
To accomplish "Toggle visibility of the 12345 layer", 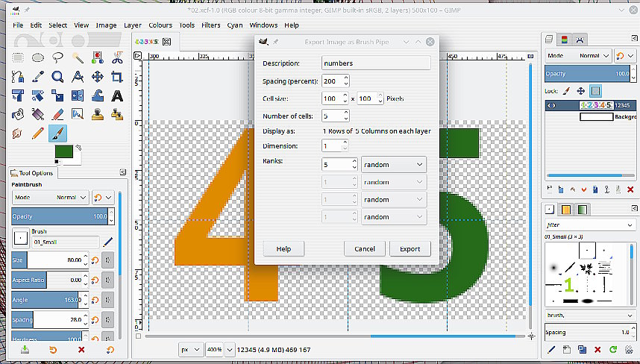I will pos(552,106).
